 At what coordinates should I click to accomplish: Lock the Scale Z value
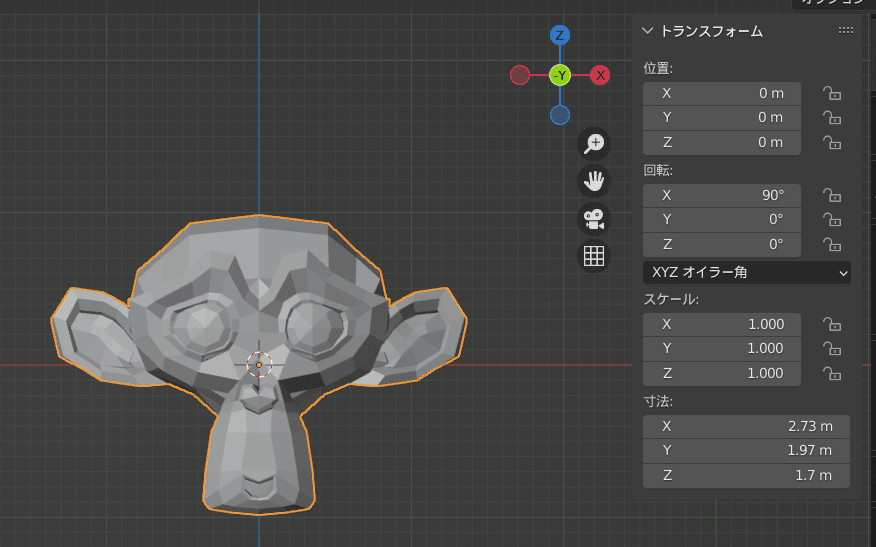832,373
